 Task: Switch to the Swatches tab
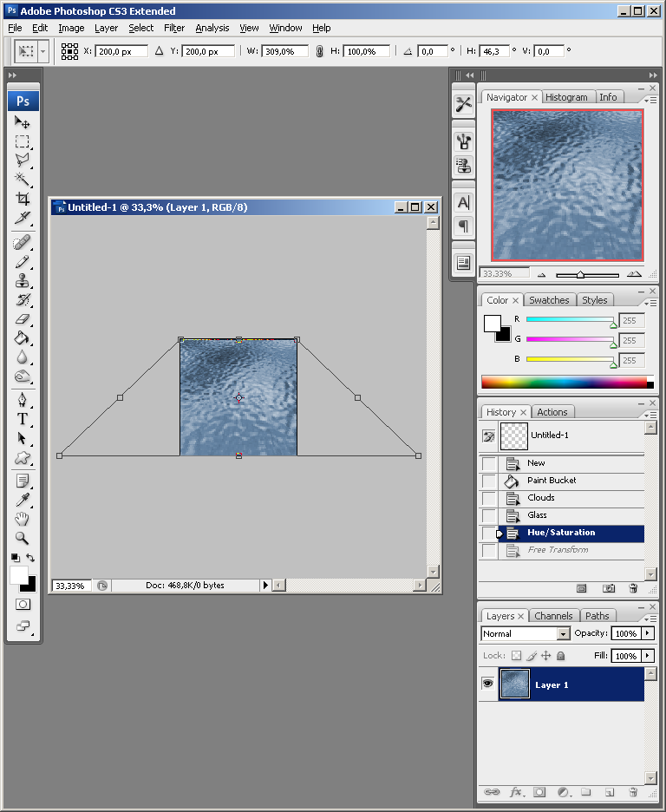coord(549,300)
